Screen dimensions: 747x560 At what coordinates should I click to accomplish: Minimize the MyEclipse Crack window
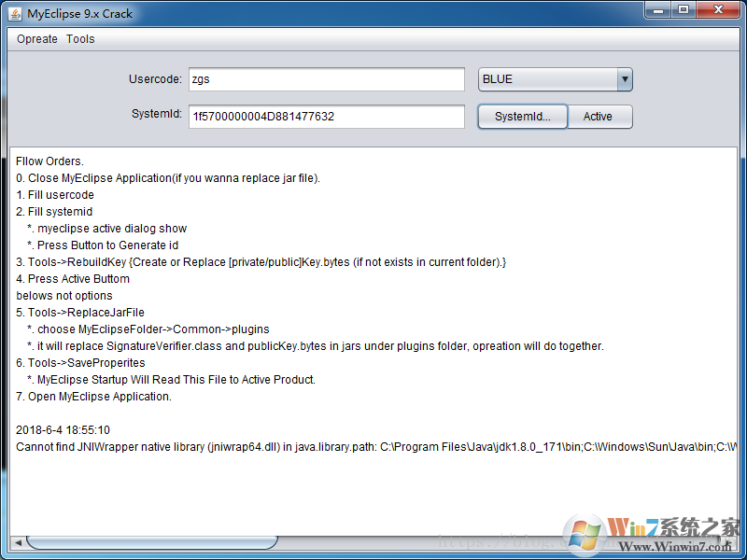click(x=658, y=10)
